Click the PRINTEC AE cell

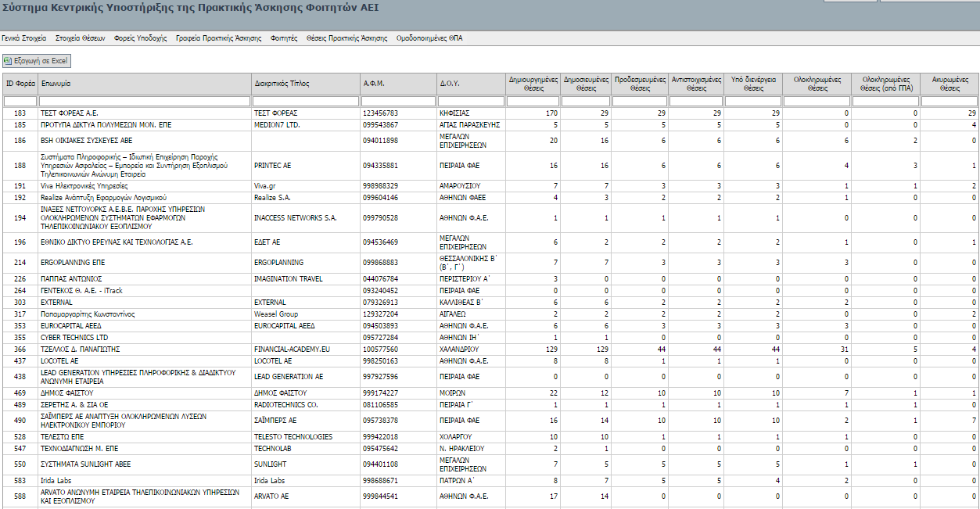[306, 166]
